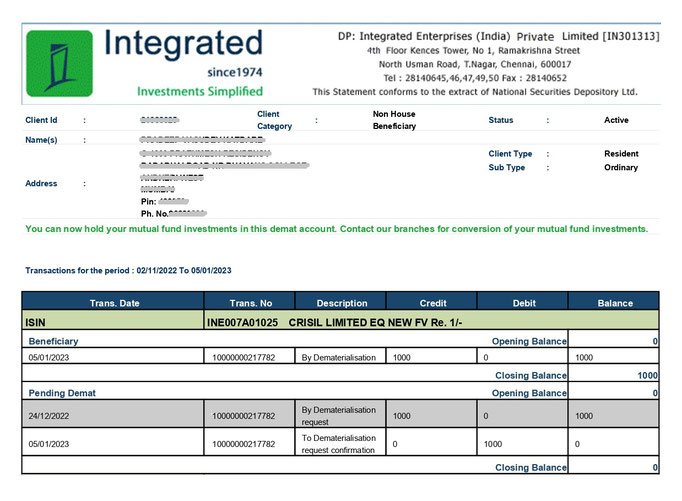This screenshot has width=682, height=501.
Task: Click the By Dematerialisation request description
Action: [x=339, y=416]
